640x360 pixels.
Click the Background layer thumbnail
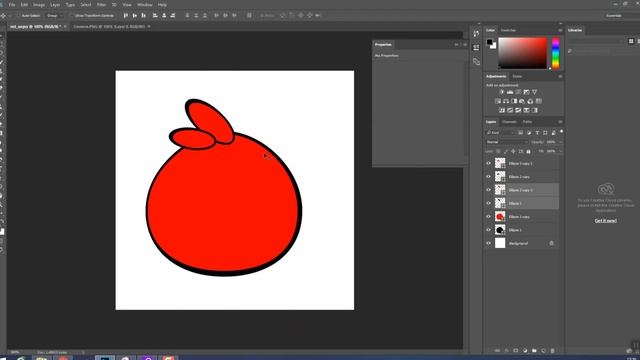pos(500,243)
